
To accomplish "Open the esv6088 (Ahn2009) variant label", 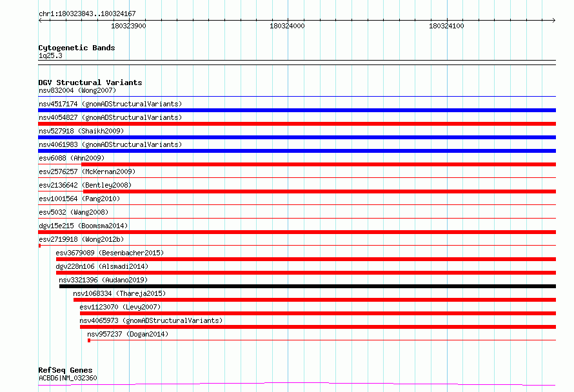I will tap(72, 158).
